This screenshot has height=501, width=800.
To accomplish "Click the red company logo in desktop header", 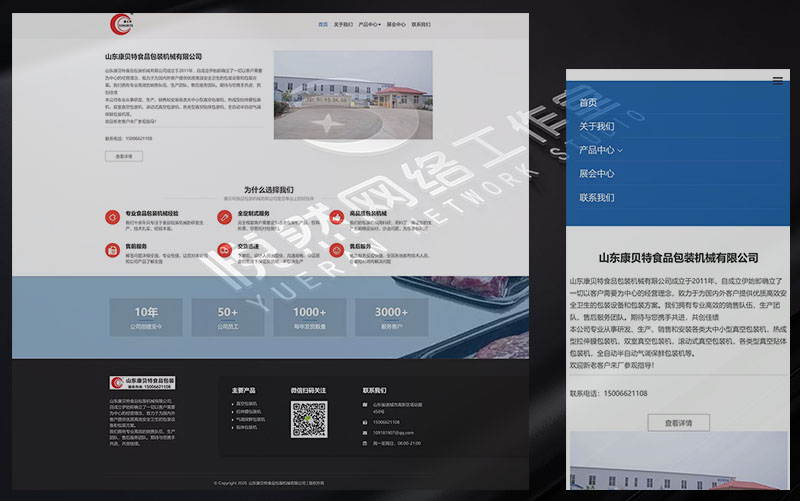I will coord(121,24).
